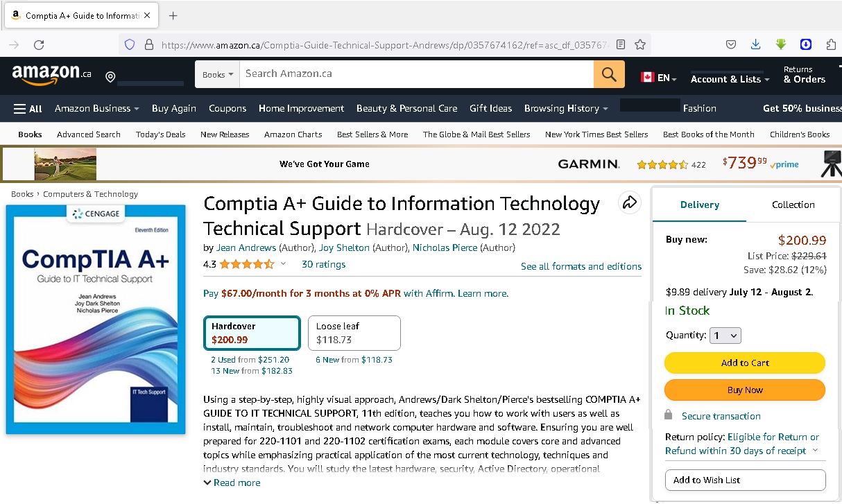Select the Hardcover format option
Viewport: 842px width, 504px height.
pos(251,333)
